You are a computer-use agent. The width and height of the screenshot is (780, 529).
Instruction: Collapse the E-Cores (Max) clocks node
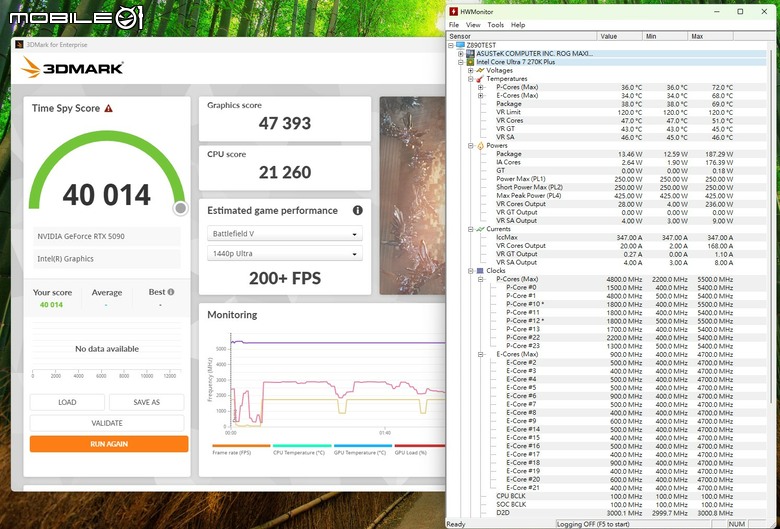tap(481, 354)
